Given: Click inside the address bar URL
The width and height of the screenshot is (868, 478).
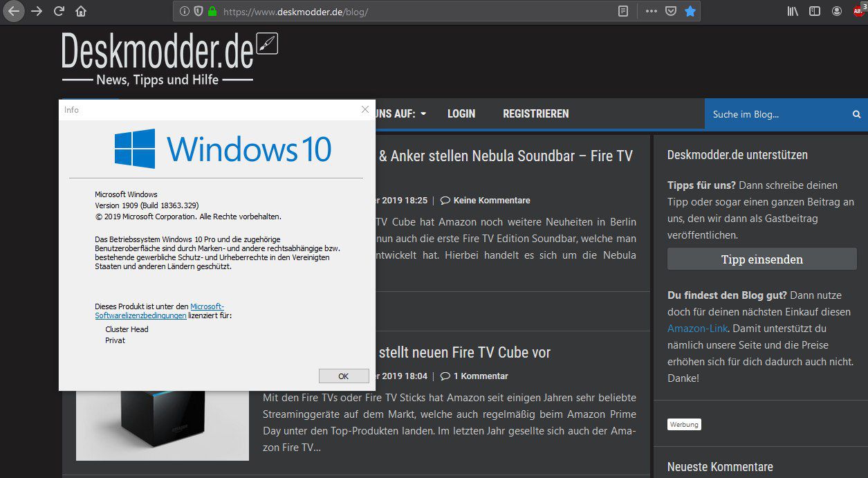Looking at the screenshot, I should (415, 12).
